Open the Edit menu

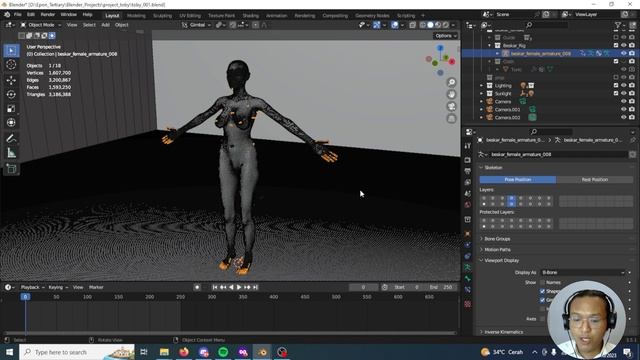pos(31,14)
